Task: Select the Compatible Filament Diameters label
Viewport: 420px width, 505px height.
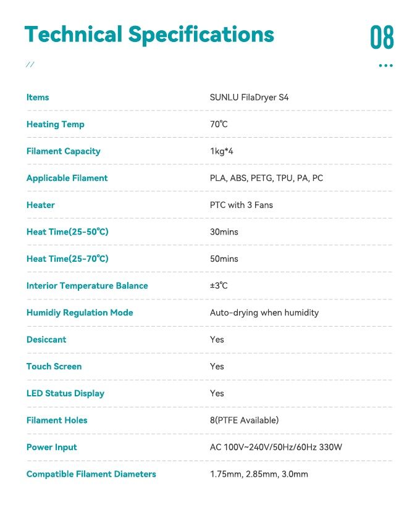Action: pyautogui.click(x=91, y=474)
